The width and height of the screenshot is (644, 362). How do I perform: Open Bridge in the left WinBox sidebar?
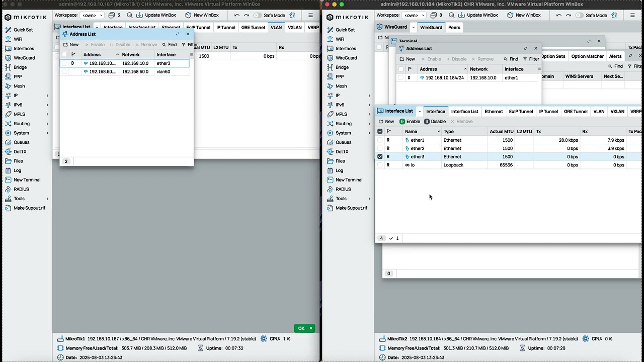point(20,67)
